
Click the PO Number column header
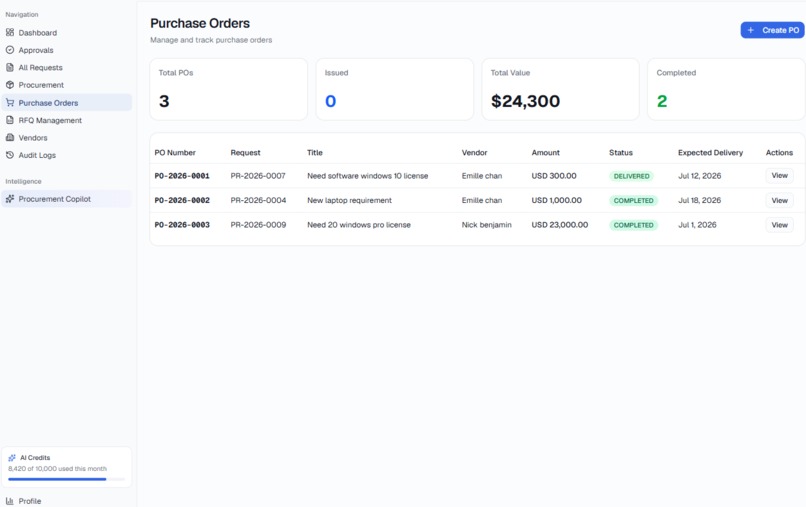click(175, 153)
